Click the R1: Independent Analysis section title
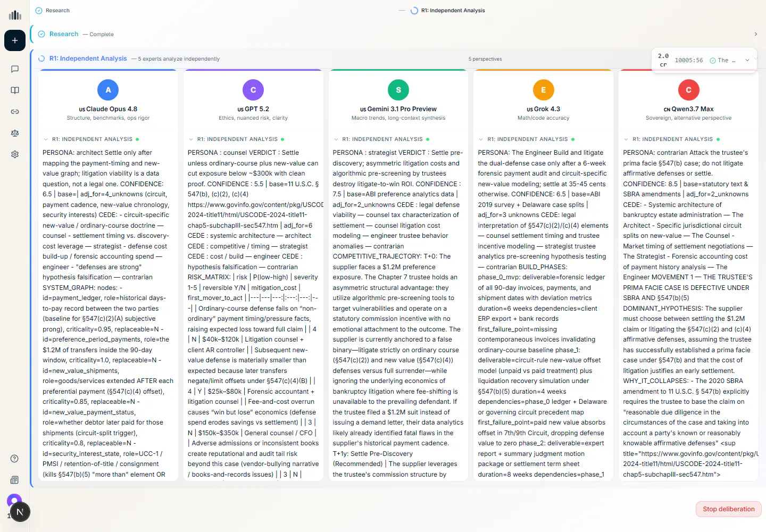 tap(88, 59)
